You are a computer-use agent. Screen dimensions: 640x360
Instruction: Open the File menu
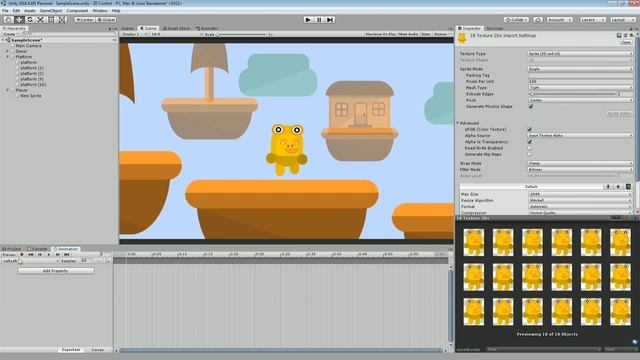pyautogui.click(x=5, y=11)
